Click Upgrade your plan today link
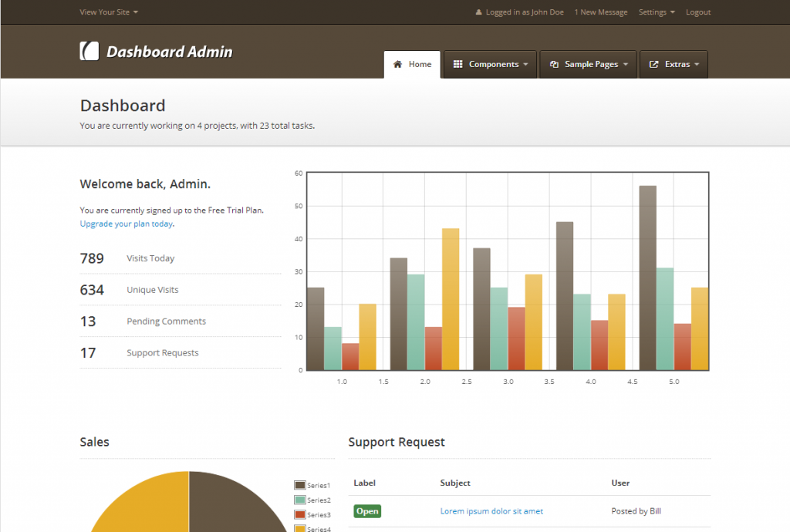This screenshot has height=532, width=790. click(126, 224)
